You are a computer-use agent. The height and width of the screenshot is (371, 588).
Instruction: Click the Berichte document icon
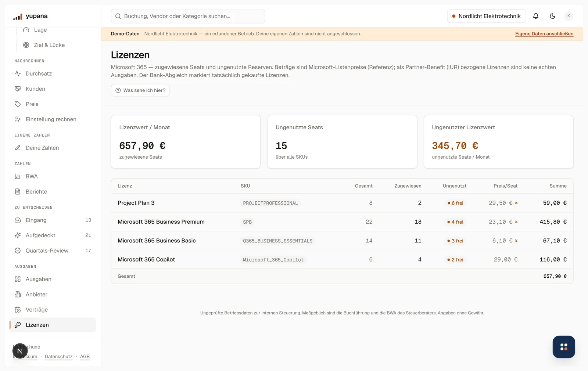coord(18,192)
